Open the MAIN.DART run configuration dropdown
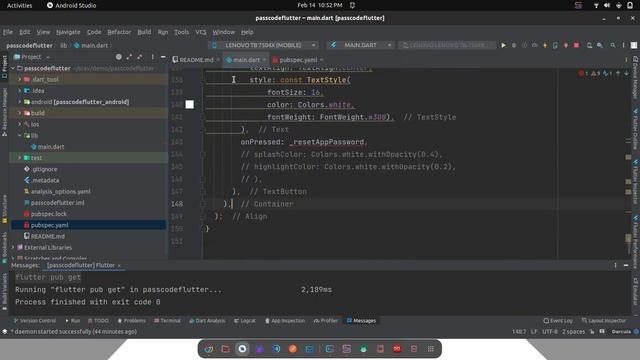Viewport: 640px width, 360px height. tap(361, 45)
